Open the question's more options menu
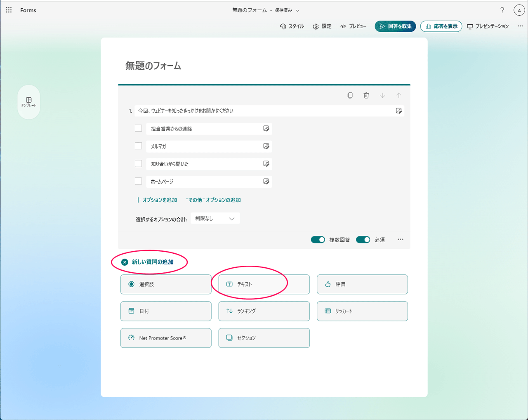 pyautogui.click(x=400, y=239)
